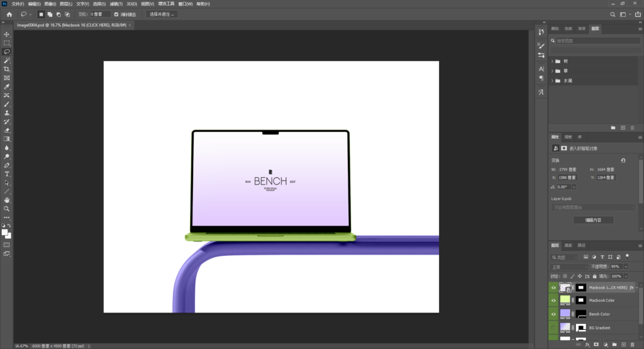Viewport: 644px width, 349px height.
Task: Expand the 树 pattern folder
Action: tap(552, 61)
